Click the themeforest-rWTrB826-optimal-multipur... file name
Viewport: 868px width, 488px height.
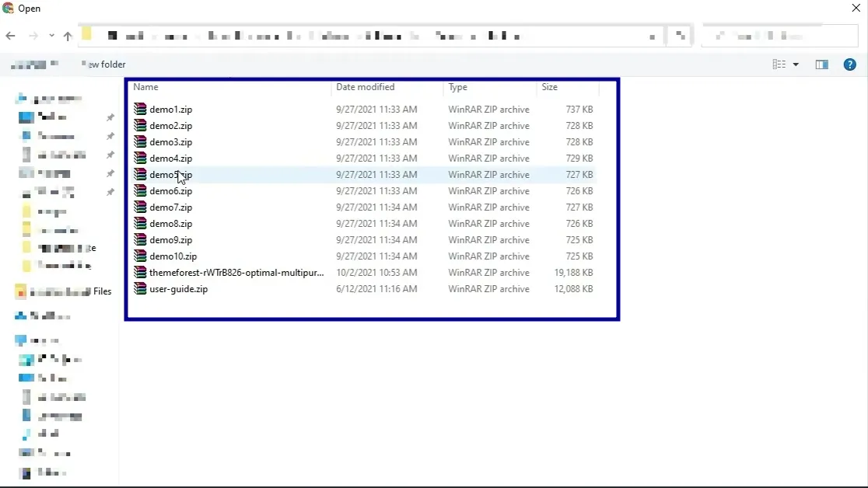[236, 273]
